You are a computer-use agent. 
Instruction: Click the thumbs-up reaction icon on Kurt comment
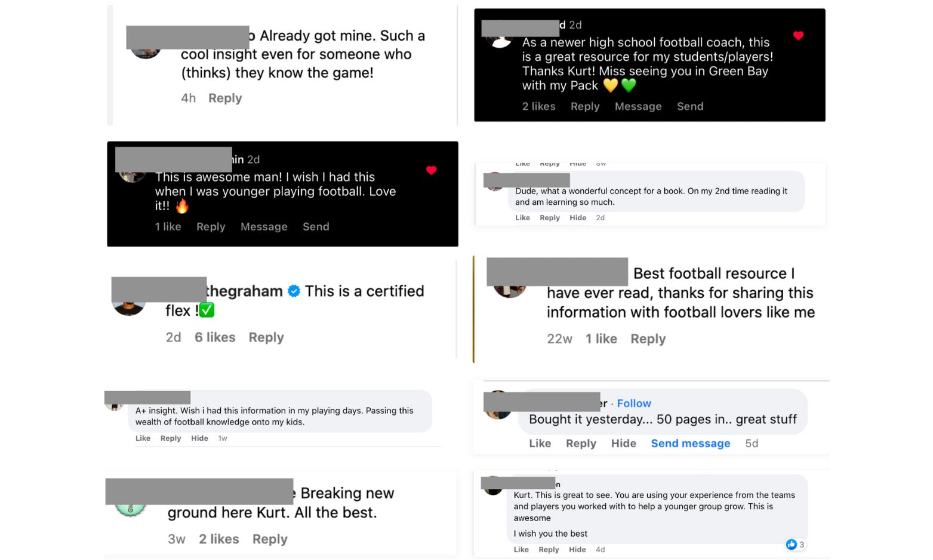pos(792,544)
